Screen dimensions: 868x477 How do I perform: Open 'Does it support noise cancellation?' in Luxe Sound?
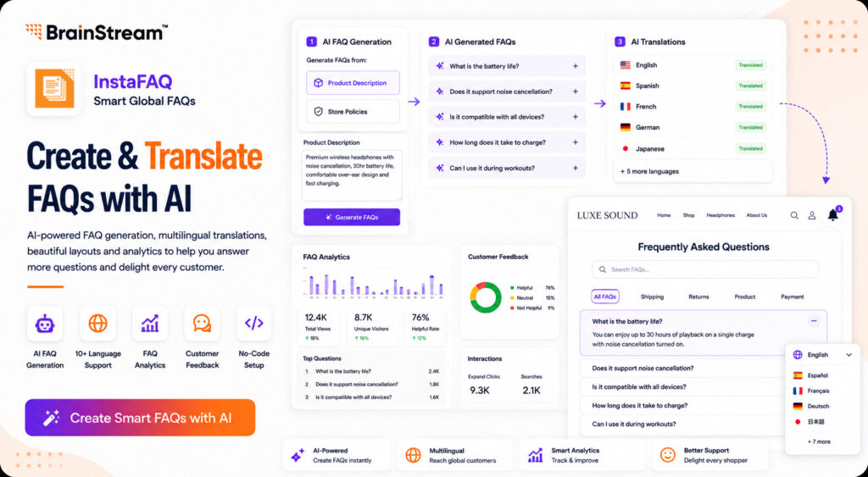(x=684, y=368)
